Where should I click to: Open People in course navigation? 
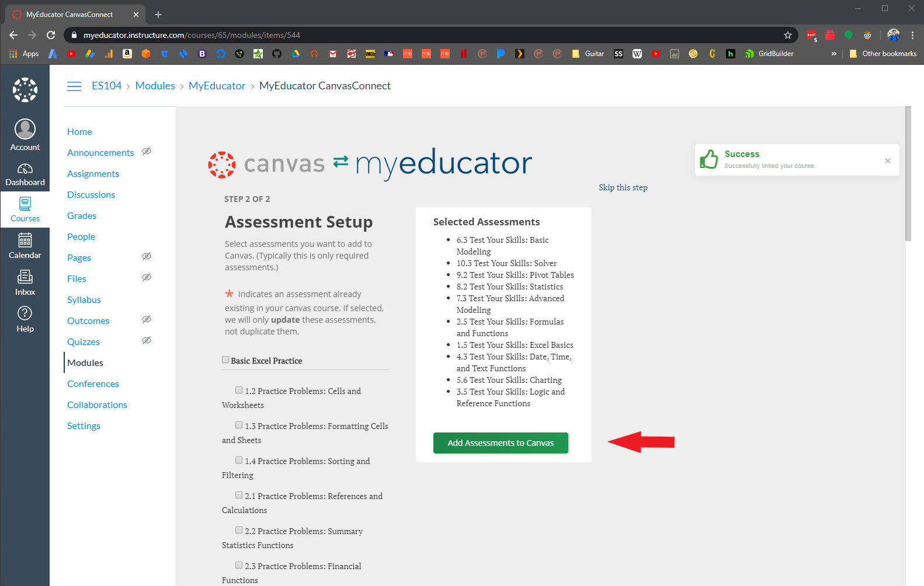(81, 237)
